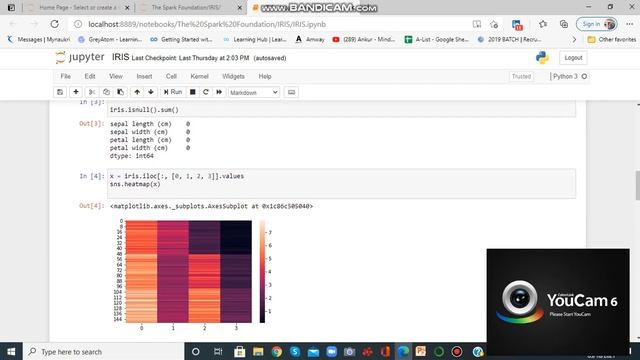
Task: Open GreyAtom - Learning bookmark
Action: 110,40
